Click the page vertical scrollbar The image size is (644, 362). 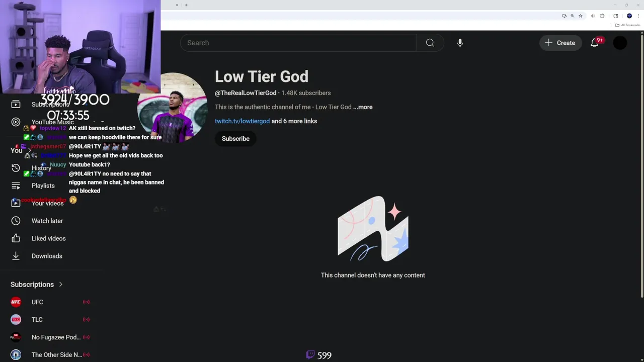click(x=641, y=166)
